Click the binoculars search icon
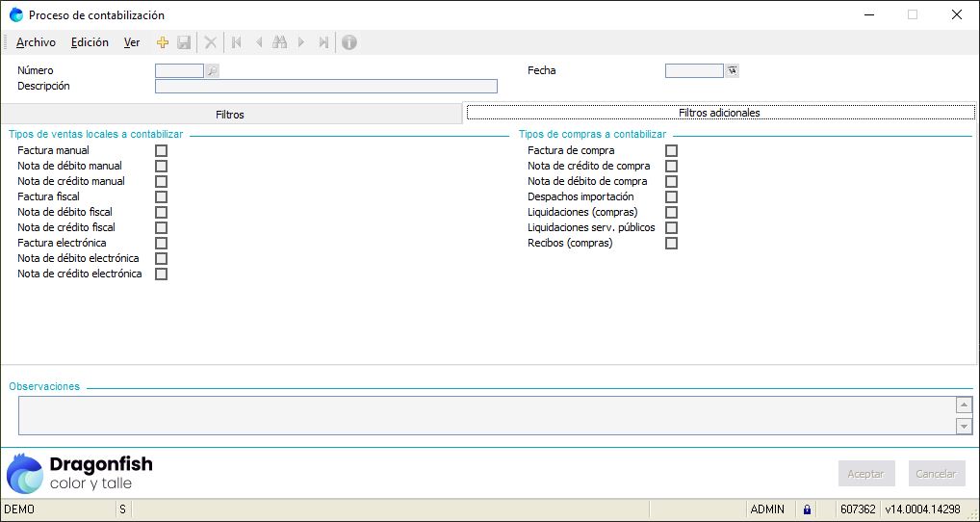Screen dimensions: 980x522 point(279,42)
